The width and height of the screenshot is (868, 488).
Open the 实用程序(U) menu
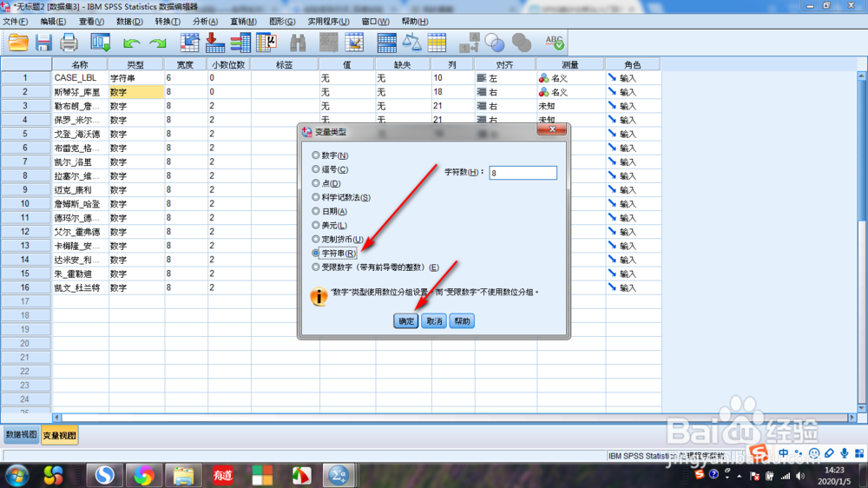tap(328, 22)
